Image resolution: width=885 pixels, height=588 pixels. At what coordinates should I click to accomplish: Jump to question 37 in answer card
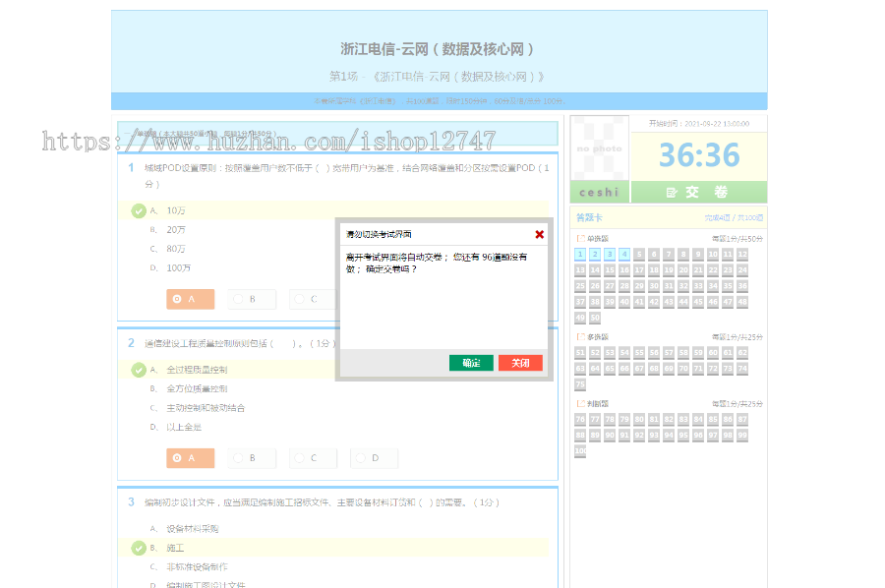[580, 302]
